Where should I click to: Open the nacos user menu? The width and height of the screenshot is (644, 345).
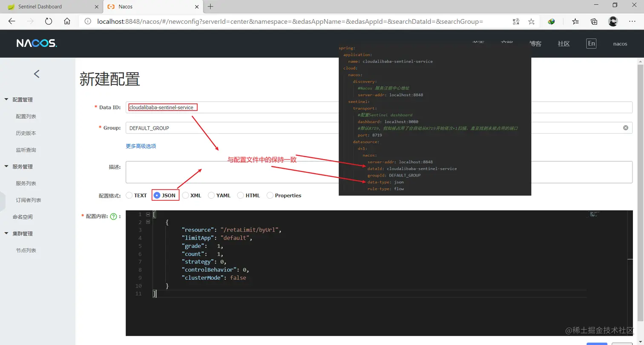(620, 43)
